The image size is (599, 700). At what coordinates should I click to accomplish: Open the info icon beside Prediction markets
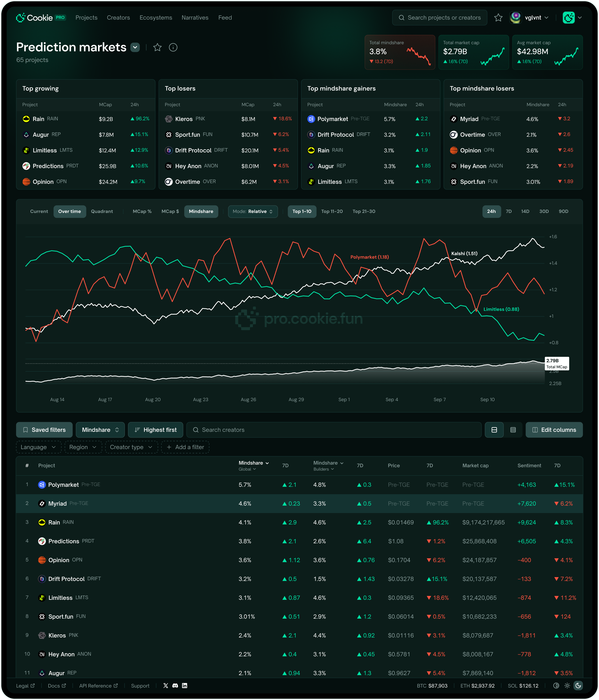173,47
